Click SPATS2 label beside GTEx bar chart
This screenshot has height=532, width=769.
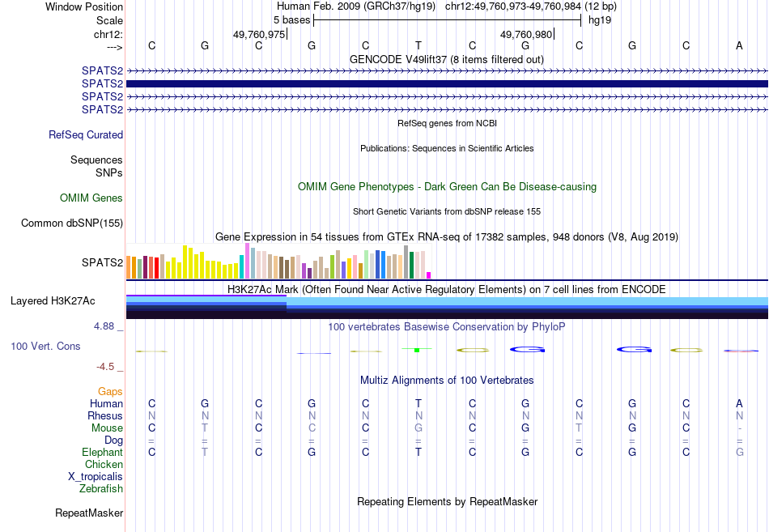tap(102, 262)
